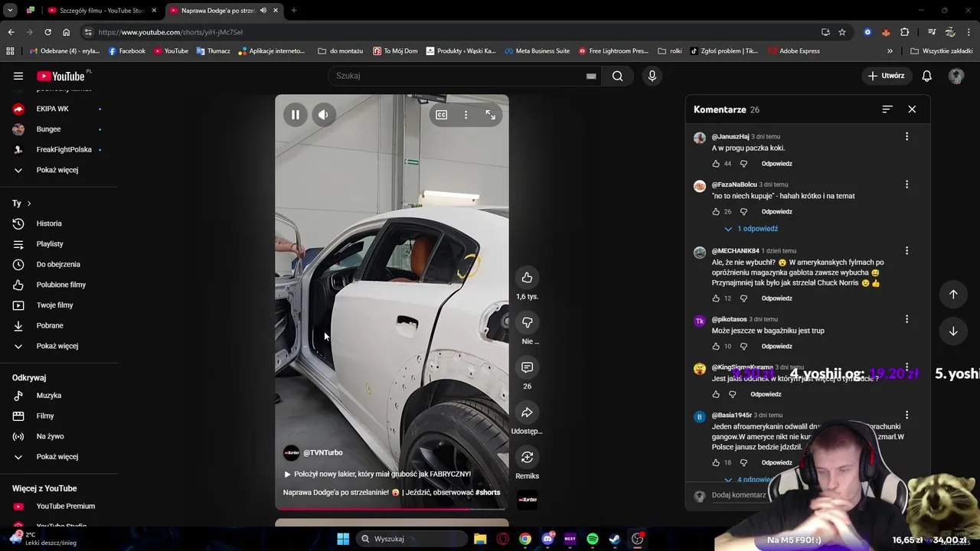Viewport: 980px width, 551px height.
Task: Like @MECHANIK84's comment
Action: coord(716,298)
